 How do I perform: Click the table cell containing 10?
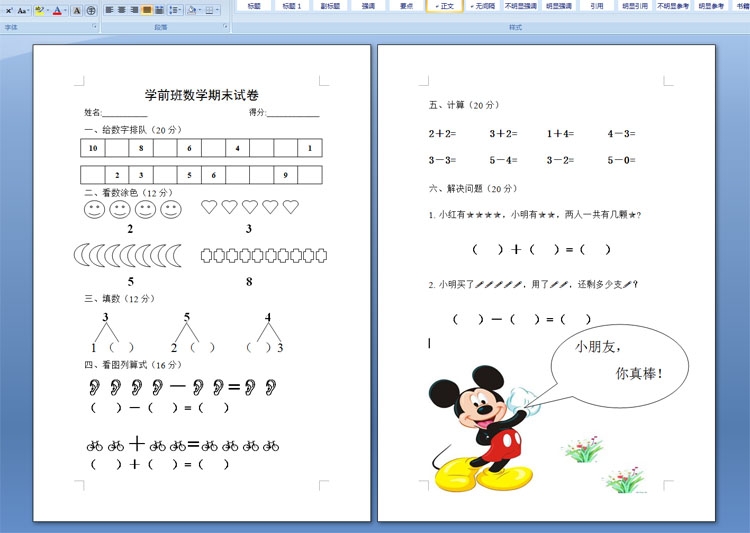(93, 148)
